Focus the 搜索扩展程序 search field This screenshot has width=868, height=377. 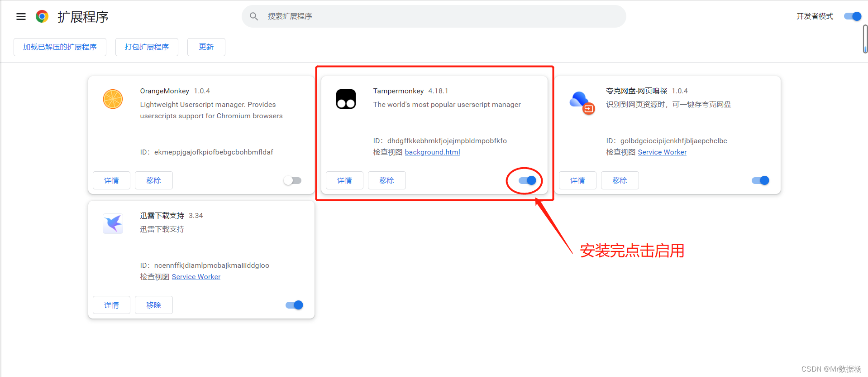[x=434, y=16]
